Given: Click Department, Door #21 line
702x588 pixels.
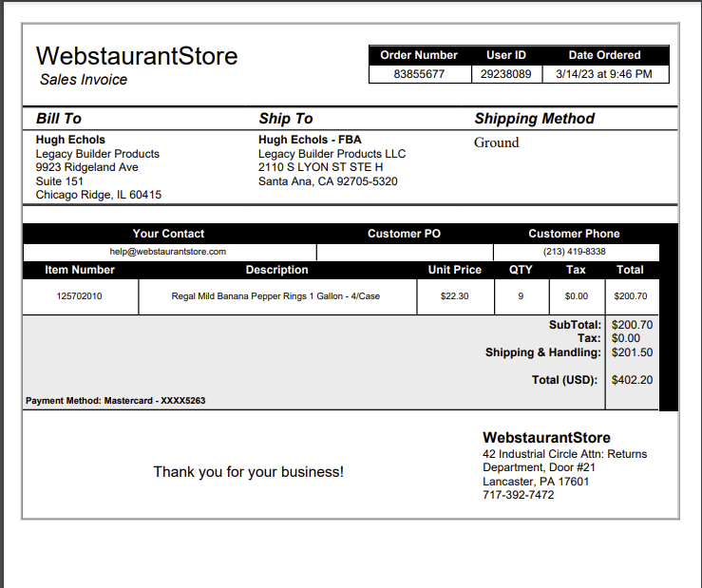Looking at the screenshot, I should click(x=539, y=467).
